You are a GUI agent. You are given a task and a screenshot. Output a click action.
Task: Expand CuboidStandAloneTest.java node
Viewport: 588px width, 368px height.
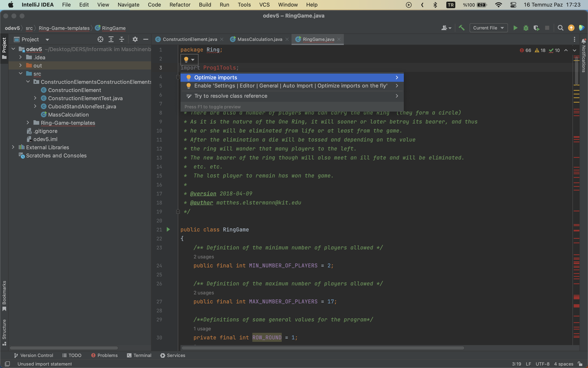point(35,106)
